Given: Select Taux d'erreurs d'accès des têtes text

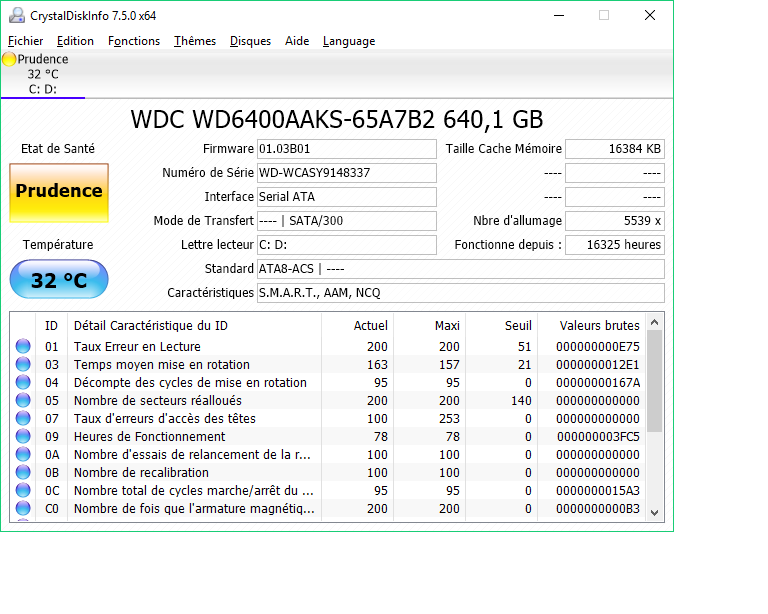Looking at the screenshot, I should click(x=165, y=419).
